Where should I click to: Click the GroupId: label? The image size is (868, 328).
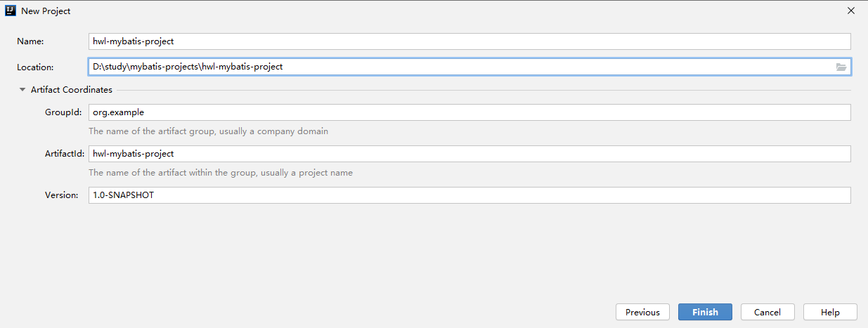tap(63, 112)
